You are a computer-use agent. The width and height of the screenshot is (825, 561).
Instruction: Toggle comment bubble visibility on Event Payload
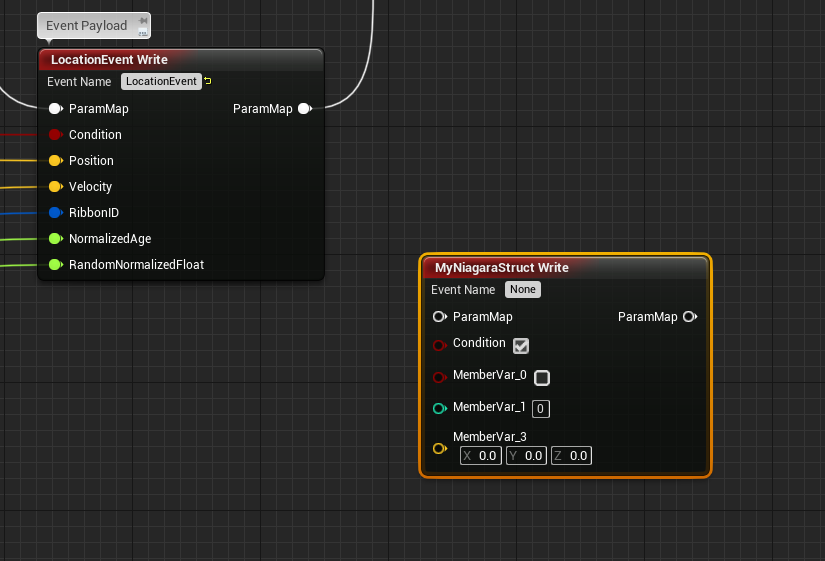(143, 33)
